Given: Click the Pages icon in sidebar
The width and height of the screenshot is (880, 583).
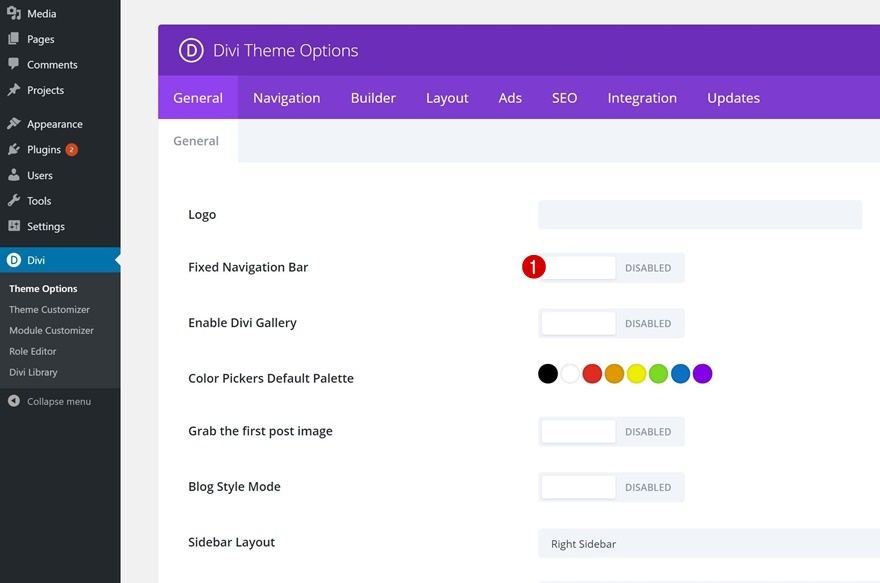Looking at the screenshot, I should pyautogui.click(x=14, y=39).
